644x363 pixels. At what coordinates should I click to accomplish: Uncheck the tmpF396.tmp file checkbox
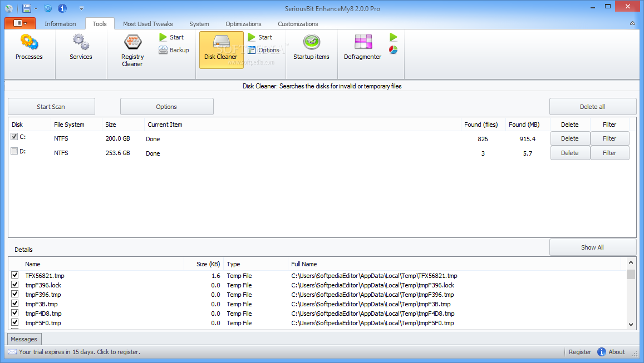tap(15, 294)
